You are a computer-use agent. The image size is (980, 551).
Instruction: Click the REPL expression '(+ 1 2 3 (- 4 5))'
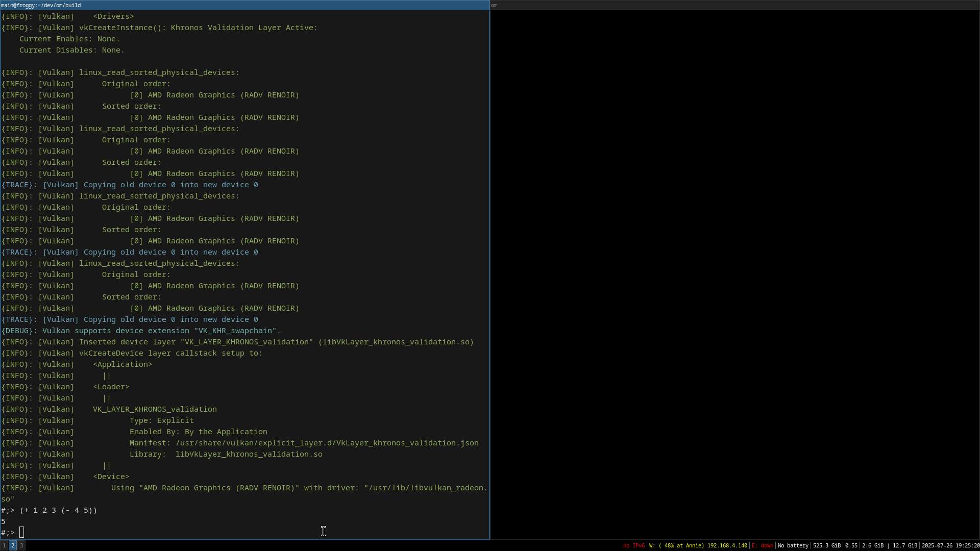pos(58,510)
